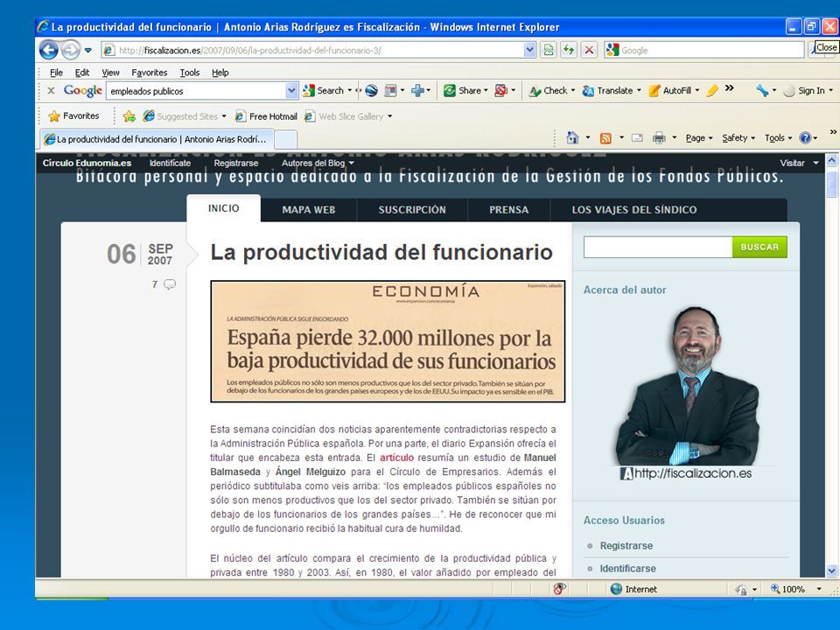Click the Google Toolbar news page icon
Screen dimensions: 840x630
(390, 90)
